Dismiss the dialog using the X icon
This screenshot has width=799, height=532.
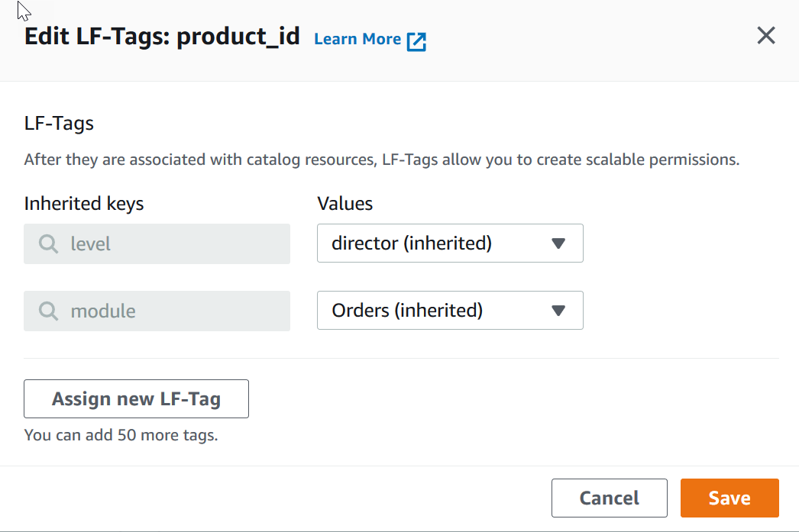coord(766,35)
